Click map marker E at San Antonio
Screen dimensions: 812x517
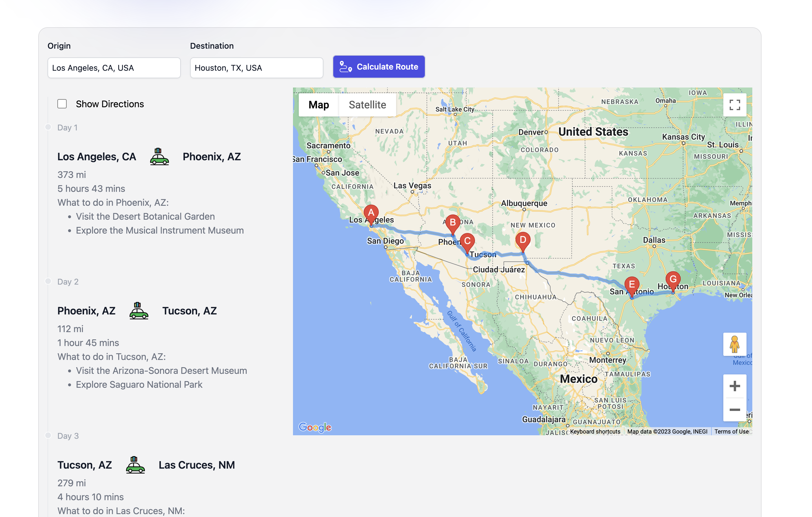point(631,287)
